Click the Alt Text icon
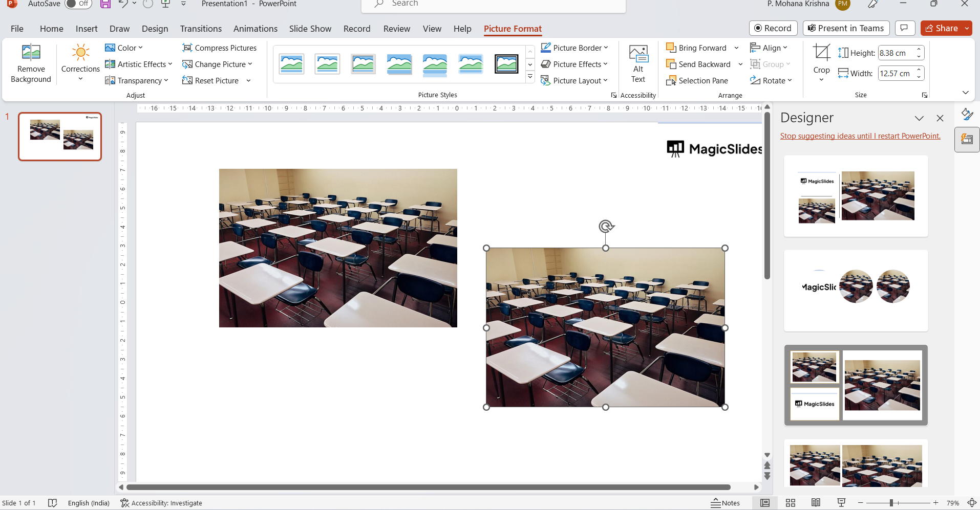Image resolution: width=980 pixels, height=510 pixels. point(638,54)
